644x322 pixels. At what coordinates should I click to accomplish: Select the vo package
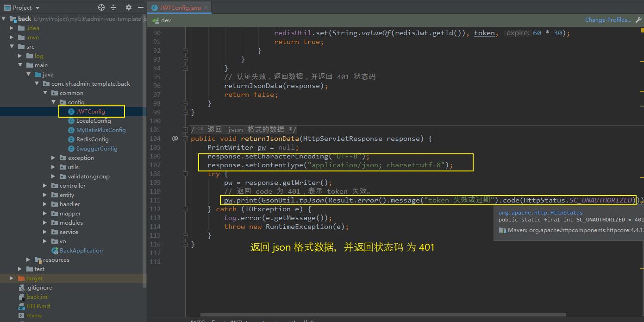(x=63, y=241)
